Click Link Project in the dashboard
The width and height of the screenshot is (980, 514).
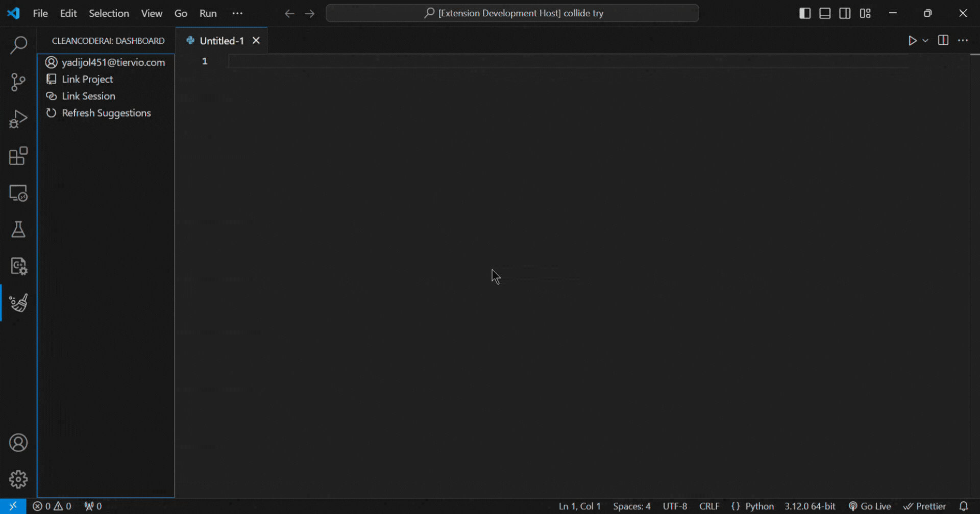point(87,79)
